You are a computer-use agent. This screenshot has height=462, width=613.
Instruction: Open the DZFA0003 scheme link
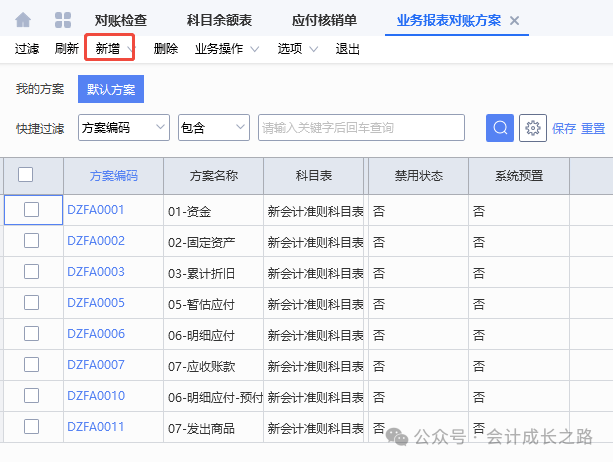[x=96, y=272]
